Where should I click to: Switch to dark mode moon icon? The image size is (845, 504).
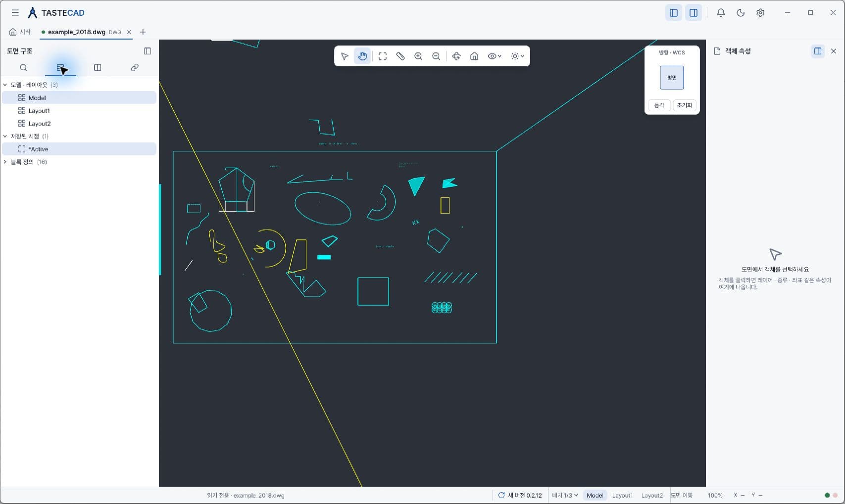point(741,13)
